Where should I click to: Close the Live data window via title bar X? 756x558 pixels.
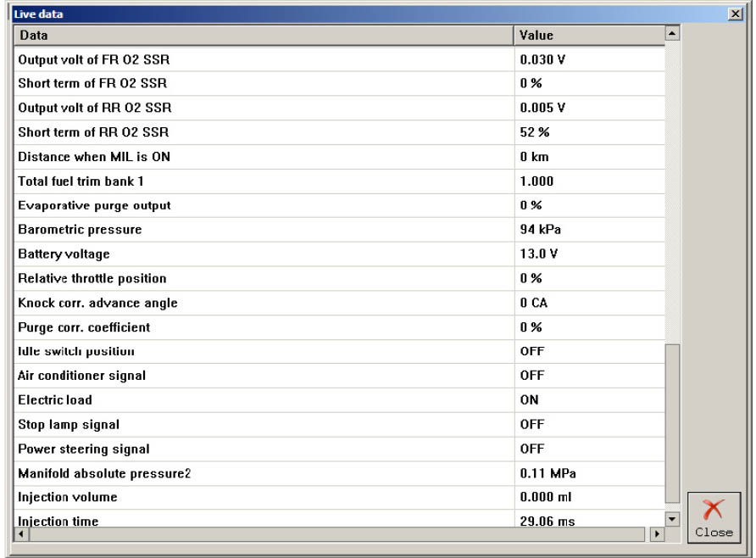(735, 14)
